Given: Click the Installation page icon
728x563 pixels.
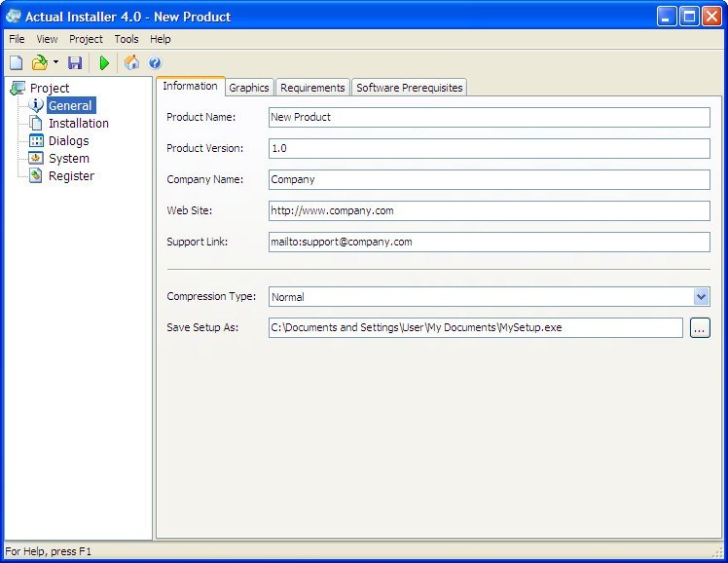Looking at the screenshot, I should tap(36, 123).
